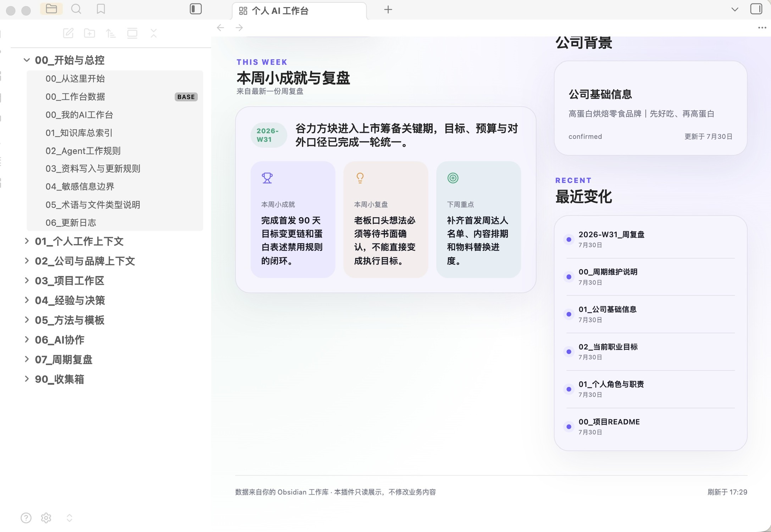Open the 01_公司基础信息 recent item

click(650, 314)
